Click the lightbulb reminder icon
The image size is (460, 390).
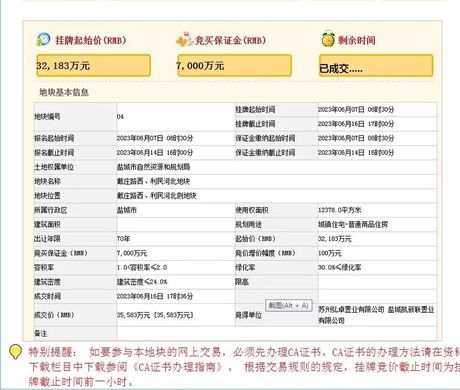(x=15, y=352)
